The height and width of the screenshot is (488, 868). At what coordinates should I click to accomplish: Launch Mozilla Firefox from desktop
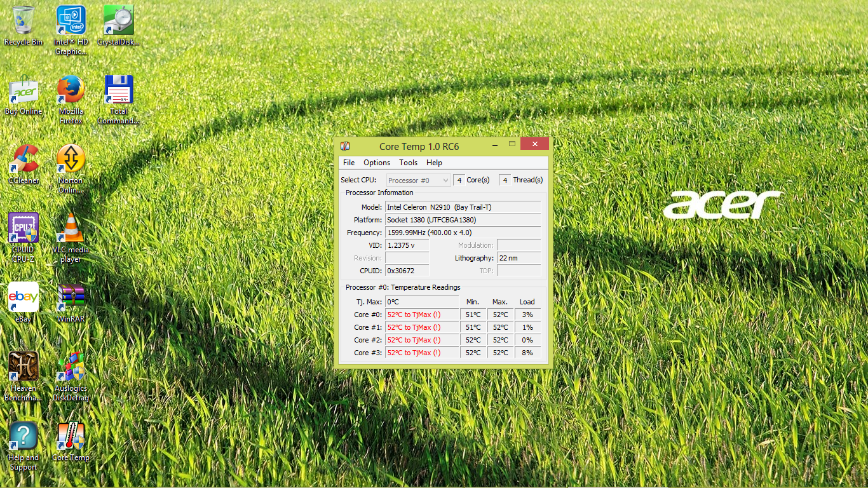[71, 90]
